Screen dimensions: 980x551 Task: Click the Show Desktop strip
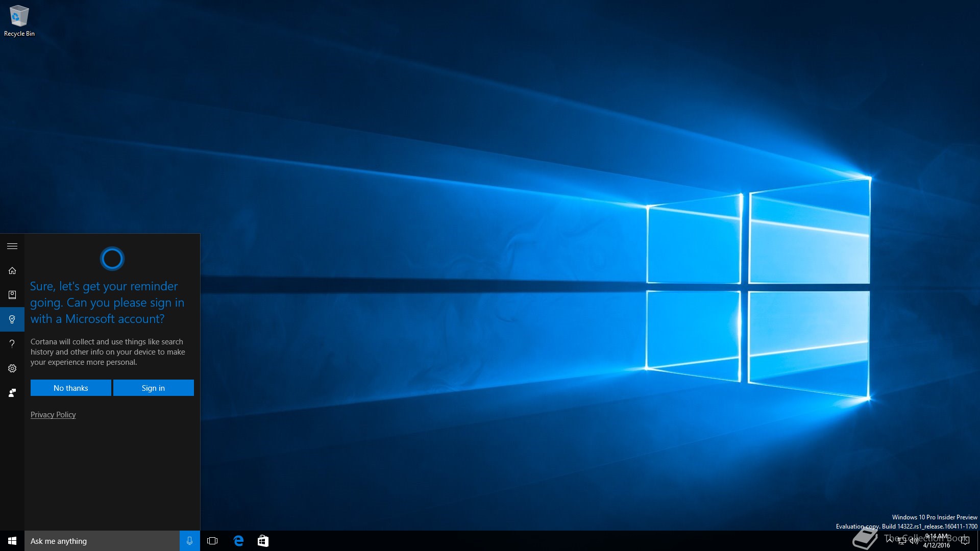pos(978,541)
